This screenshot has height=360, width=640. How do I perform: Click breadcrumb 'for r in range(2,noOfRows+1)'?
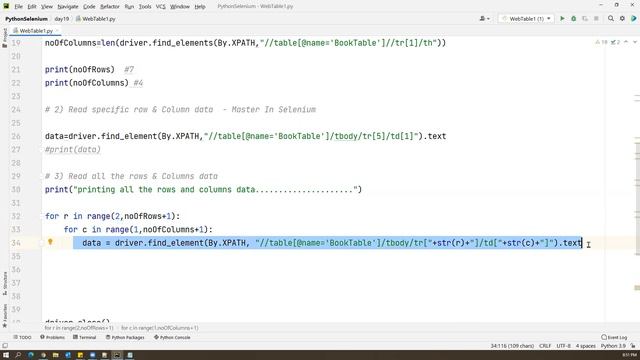click(79, 328)
